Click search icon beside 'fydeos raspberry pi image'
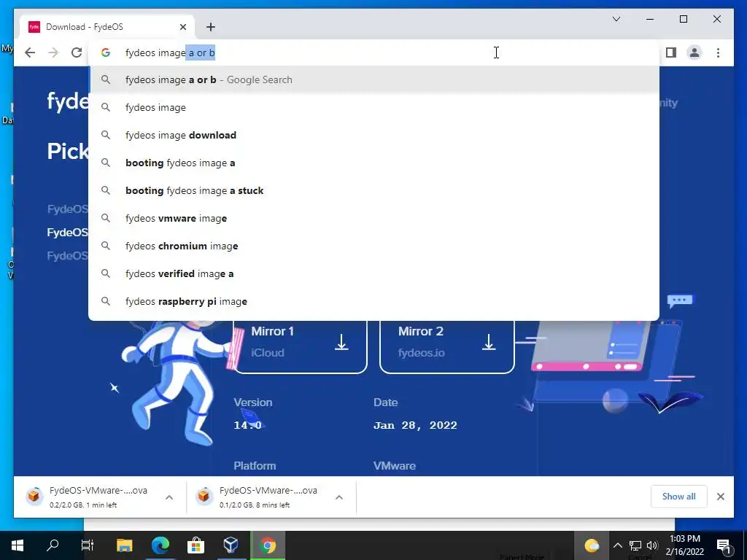Viewport: 747px width, 560px height. (106, 301)
